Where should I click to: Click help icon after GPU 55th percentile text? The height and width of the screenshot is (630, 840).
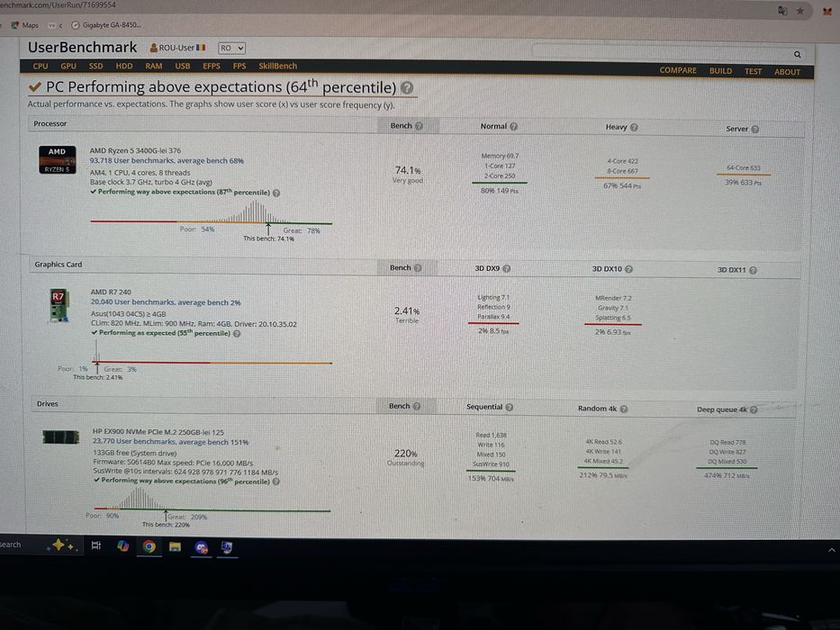point(237,334)
